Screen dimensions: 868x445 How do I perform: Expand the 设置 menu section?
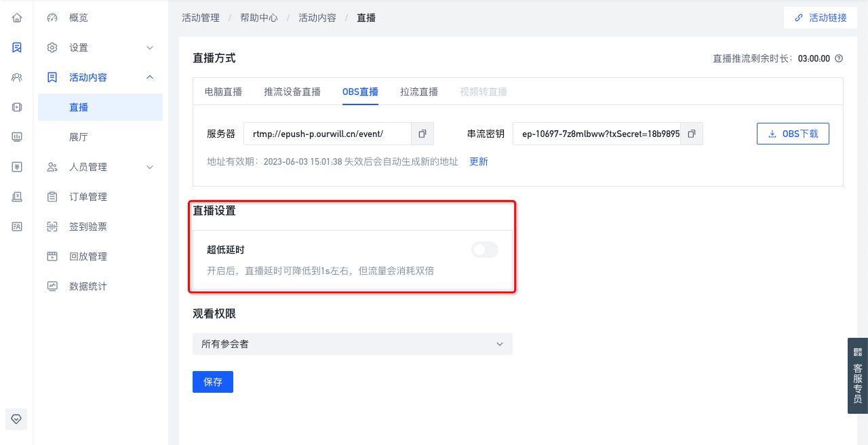(100, 47)
